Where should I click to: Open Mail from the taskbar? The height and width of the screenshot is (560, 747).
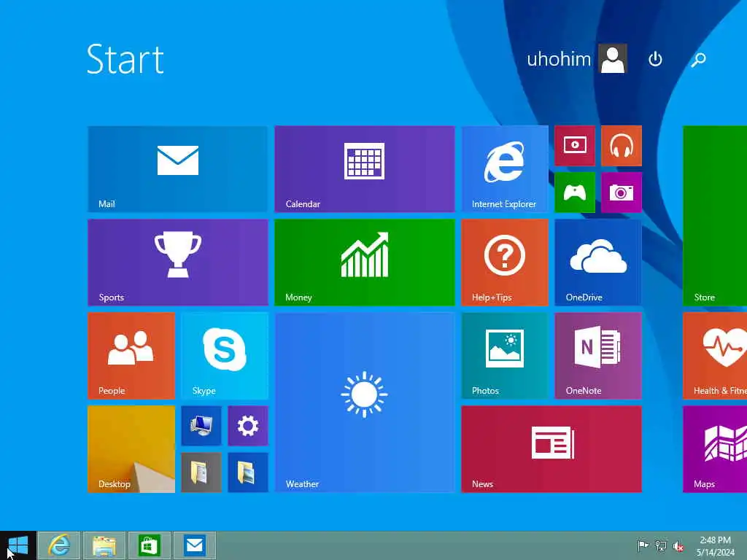pos(194,545)
